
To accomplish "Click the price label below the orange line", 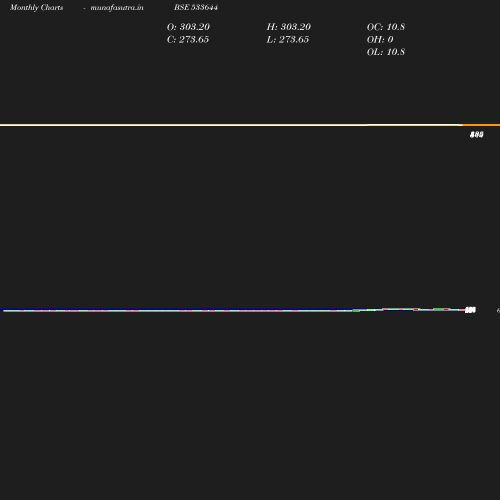I will [477, 135].
